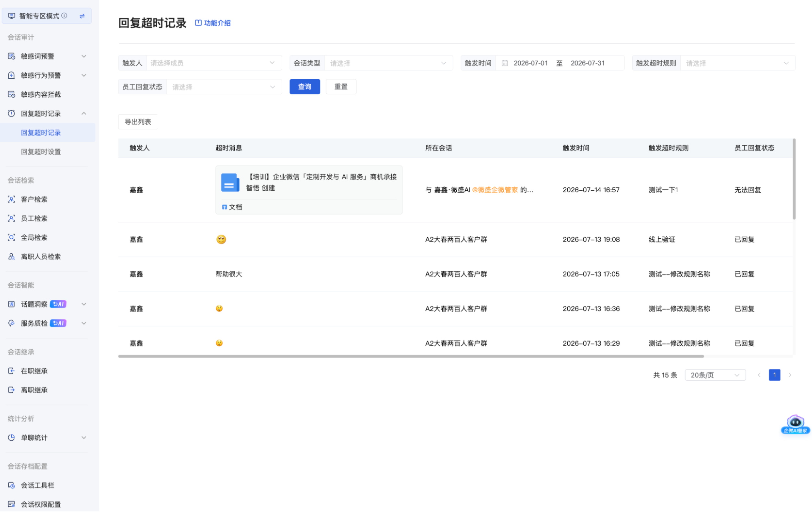Click the calendar icon in 触发时间 field

(505, 63)
